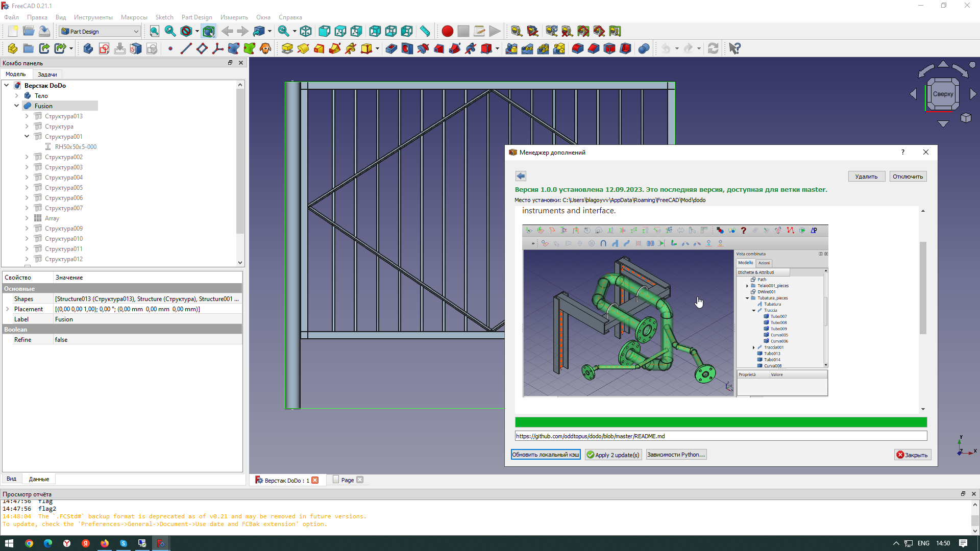Select the PartDesign Clone tool (sheep icon)
Image resolution: width=980 pixels, height=551 pixels.
(x=265, y=48)
